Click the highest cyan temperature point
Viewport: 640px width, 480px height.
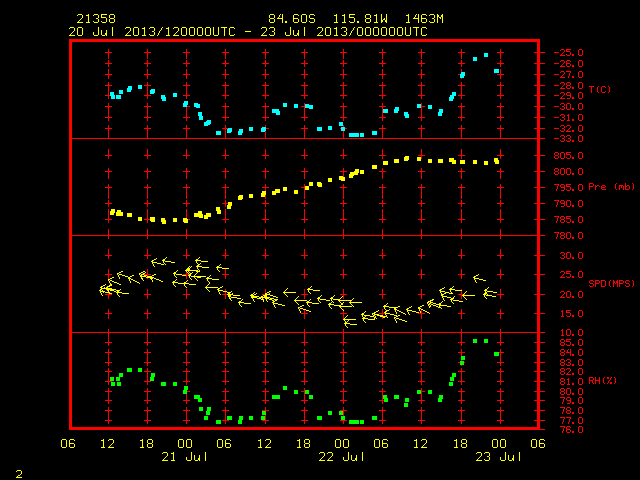point(486,55)
